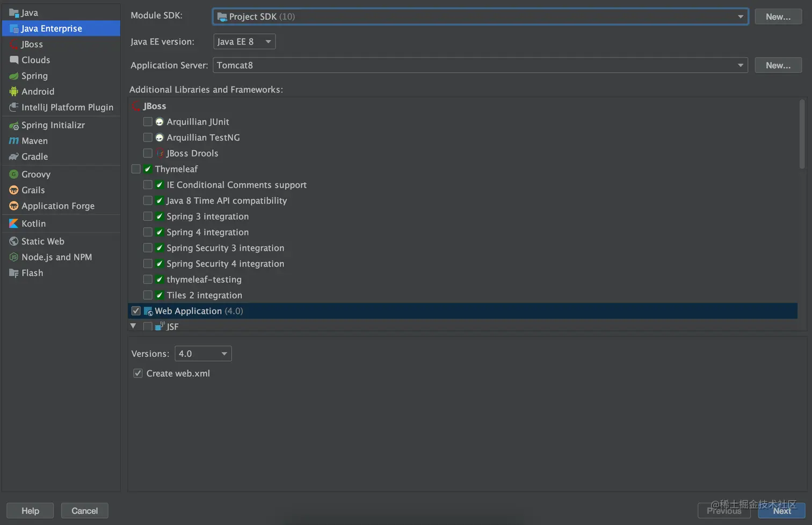The height and width of the screenshot is (525, 812).
Task: Select Android project type
Action: click(61, 91)
